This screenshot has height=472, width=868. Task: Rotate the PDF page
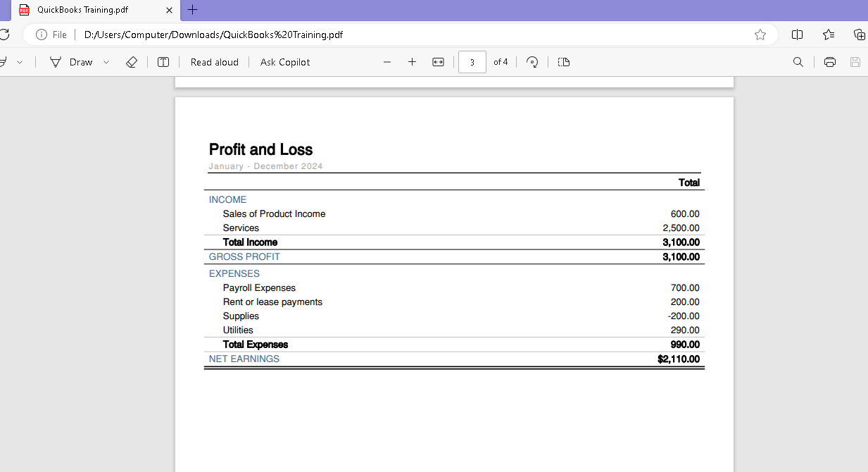532,62
